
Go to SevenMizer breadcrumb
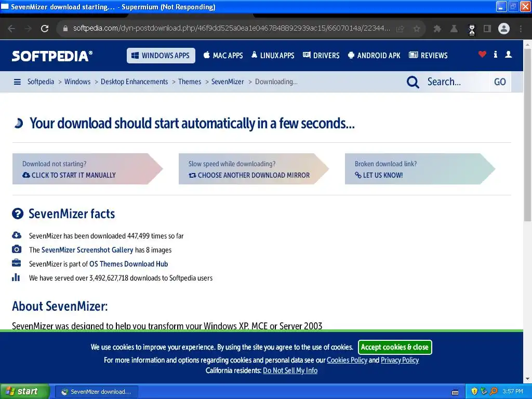pyautogui.click(x=228, y=82)
